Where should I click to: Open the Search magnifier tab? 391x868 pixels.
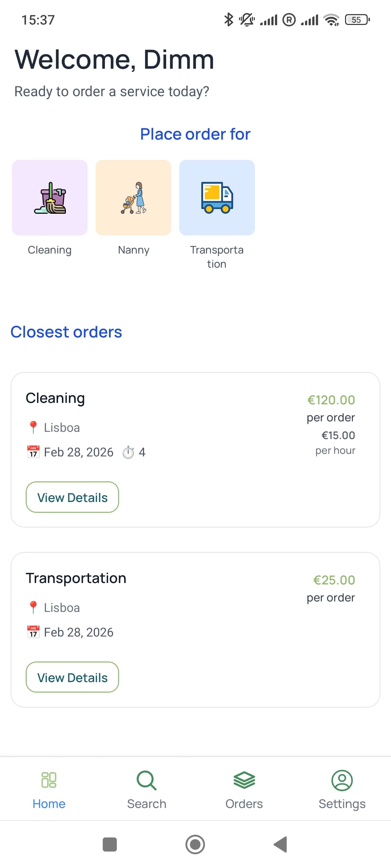tap(147, 780)
